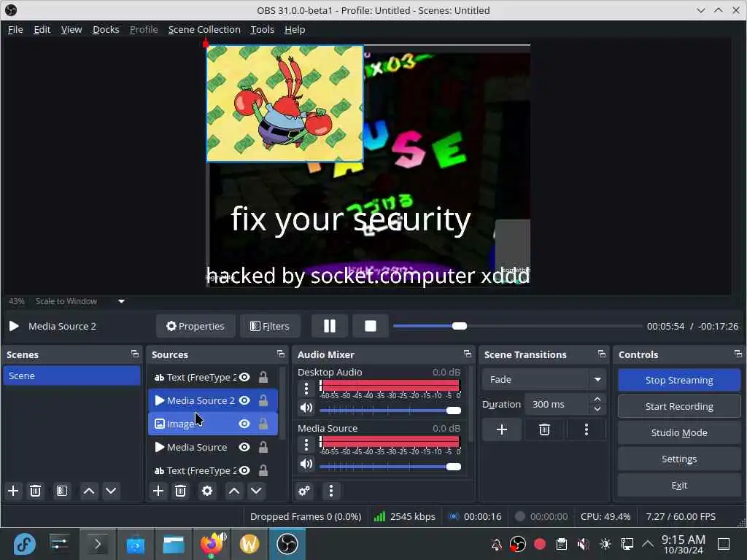Increase transition duration with up arrow

tap(597, 399)
